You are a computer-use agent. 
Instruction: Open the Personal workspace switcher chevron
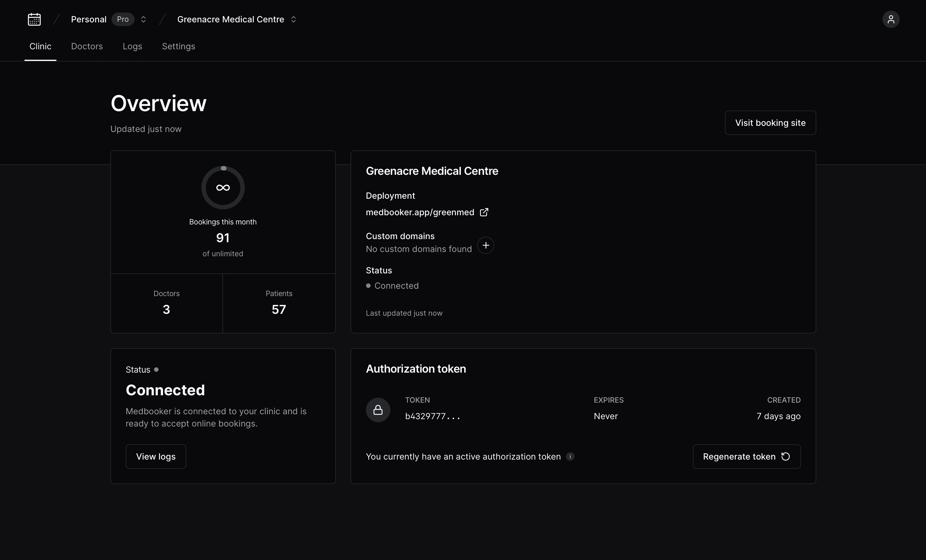pyautogui.click(x=143, y=19)
